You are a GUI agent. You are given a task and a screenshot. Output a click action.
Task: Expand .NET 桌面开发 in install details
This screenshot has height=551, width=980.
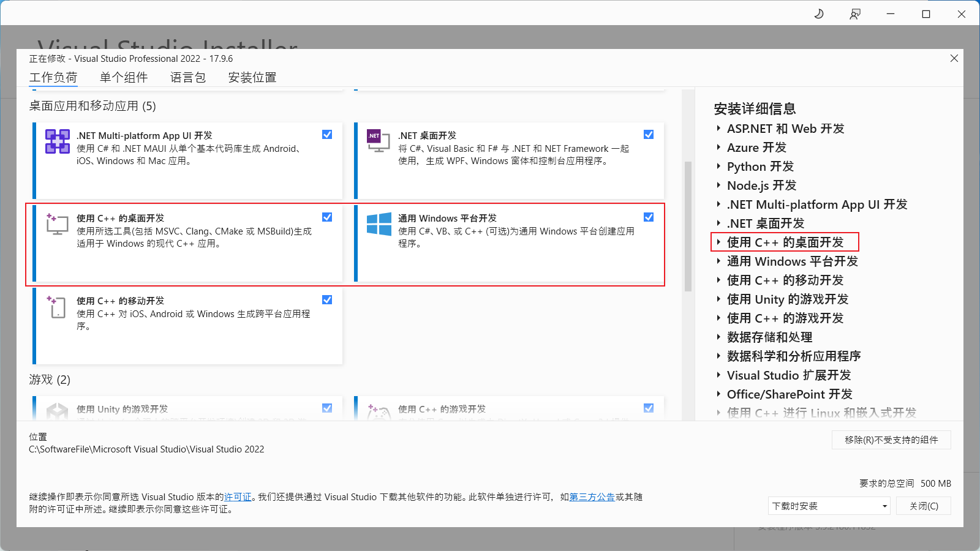tap(718, 223)
